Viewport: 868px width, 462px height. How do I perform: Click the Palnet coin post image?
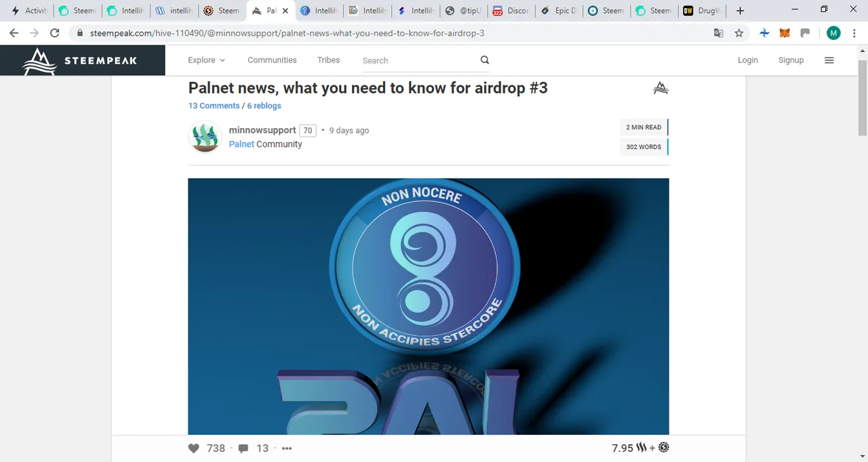tap(429, 306)
